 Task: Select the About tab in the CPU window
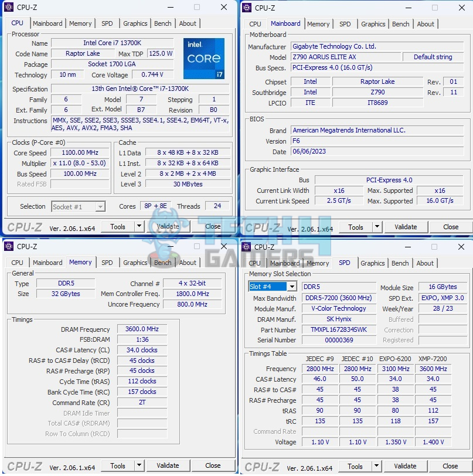pos(188,23)
